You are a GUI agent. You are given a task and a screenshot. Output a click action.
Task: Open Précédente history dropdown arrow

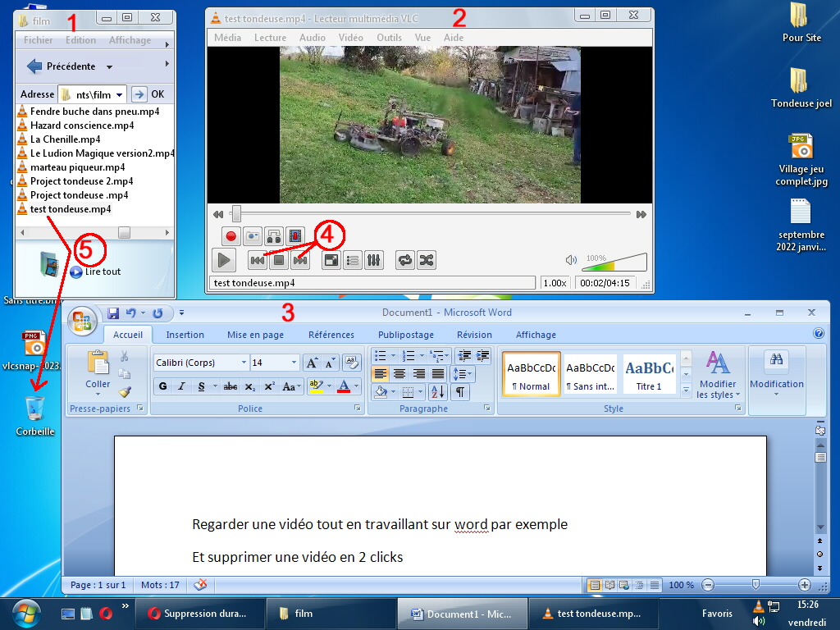pyautogui.click(x=109, y=67)
